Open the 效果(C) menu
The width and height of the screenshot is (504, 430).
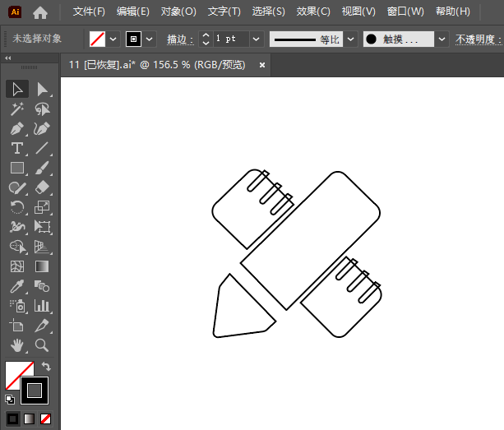click(x=313, y=12)
